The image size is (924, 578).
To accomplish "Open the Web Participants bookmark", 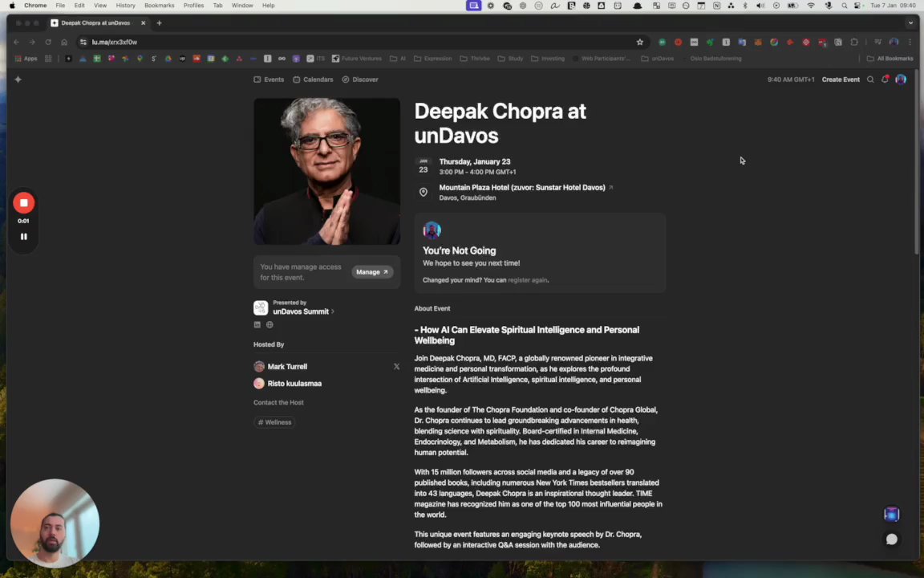I will (x=601, y=59).
